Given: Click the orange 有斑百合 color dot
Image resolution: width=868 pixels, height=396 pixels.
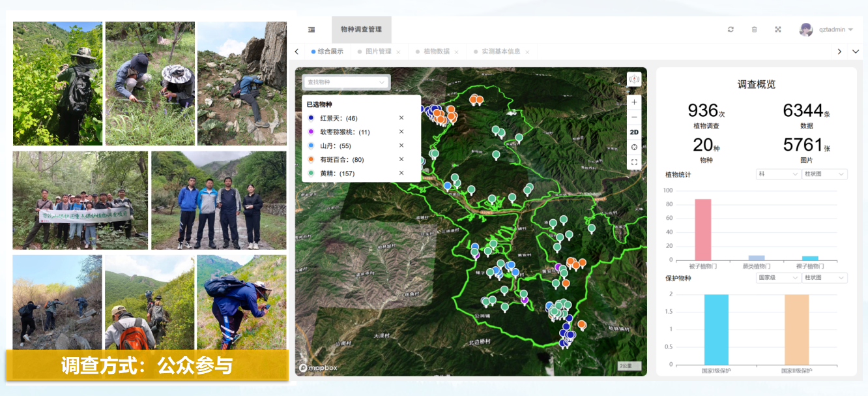Looking at the screenshot, I should 311,159.
